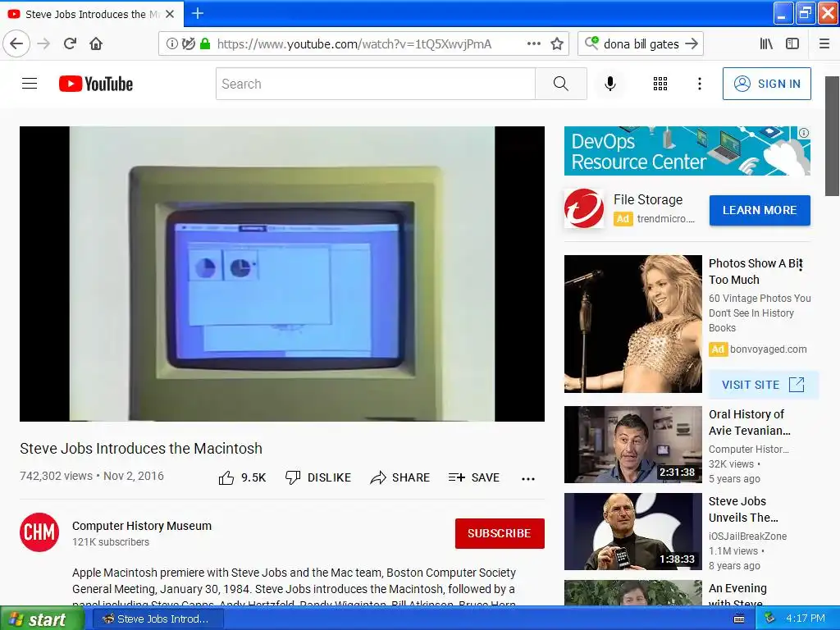Click the 4:17 PM system clock
The width and height of the screenshot is (840, 630).
coord(806,619)
